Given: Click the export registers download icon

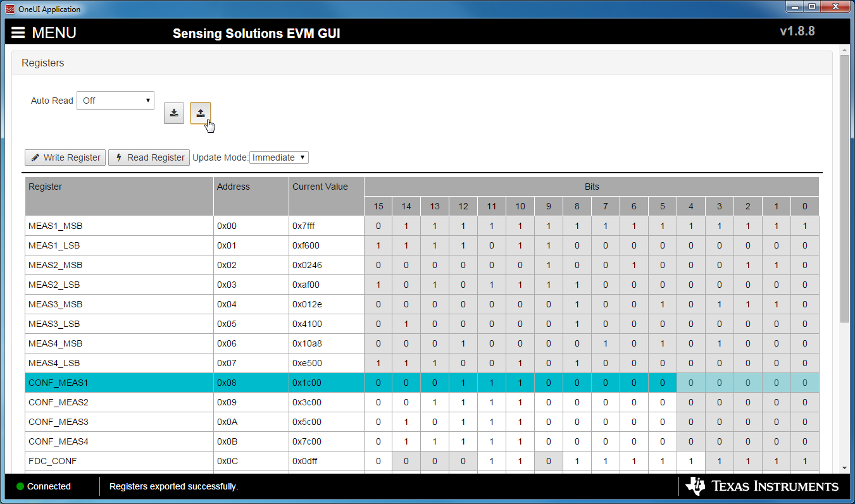Looking at the screenshot, I should (174, 113).
